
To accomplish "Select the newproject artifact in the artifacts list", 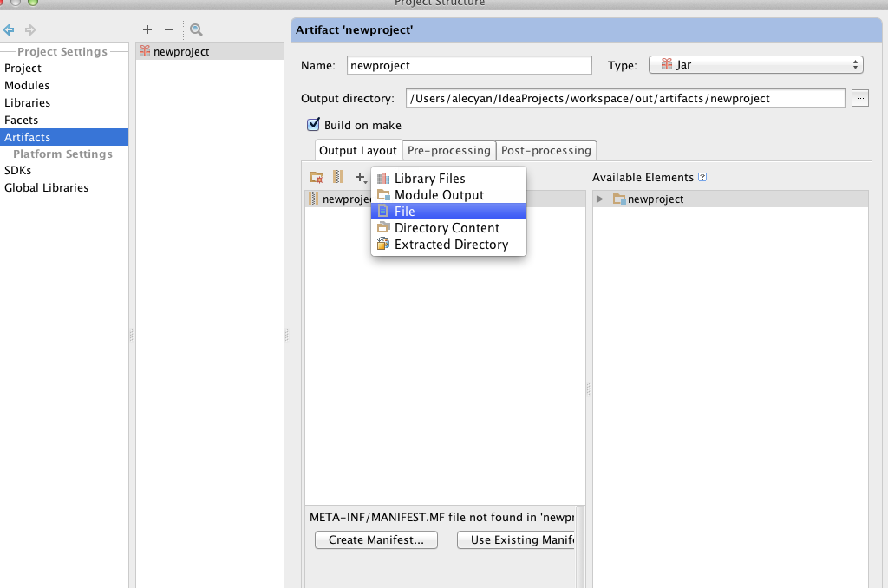I will 210,51.
